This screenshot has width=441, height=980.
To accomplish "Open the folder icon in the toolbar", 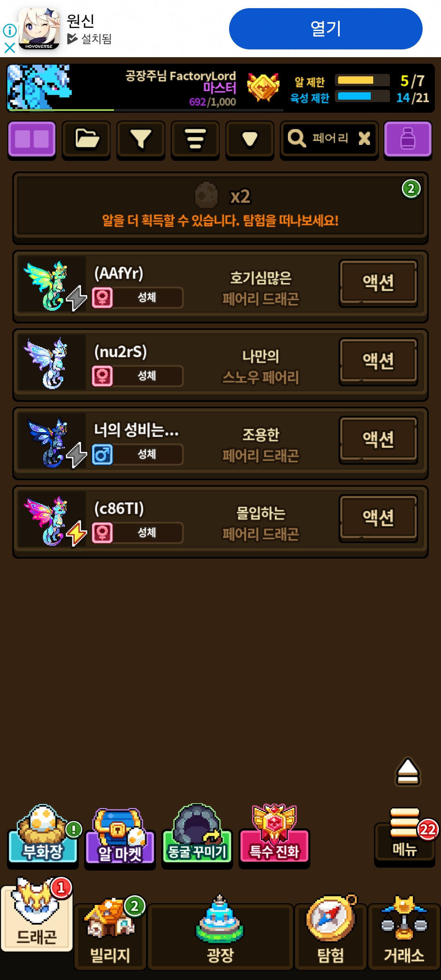I will tap(86, 139).
